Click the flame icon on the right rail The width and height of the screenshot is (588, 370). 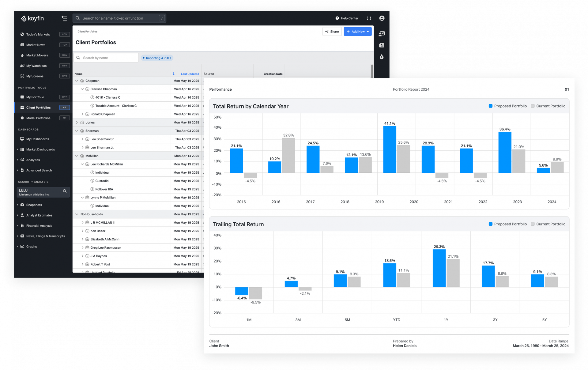[382, 57]
